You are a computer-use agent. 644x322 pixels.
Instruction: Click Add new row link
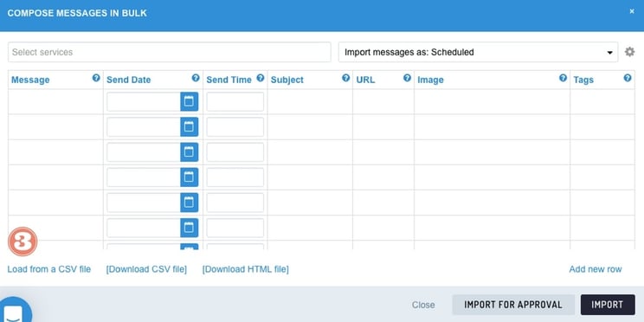(x=596, y=269)
